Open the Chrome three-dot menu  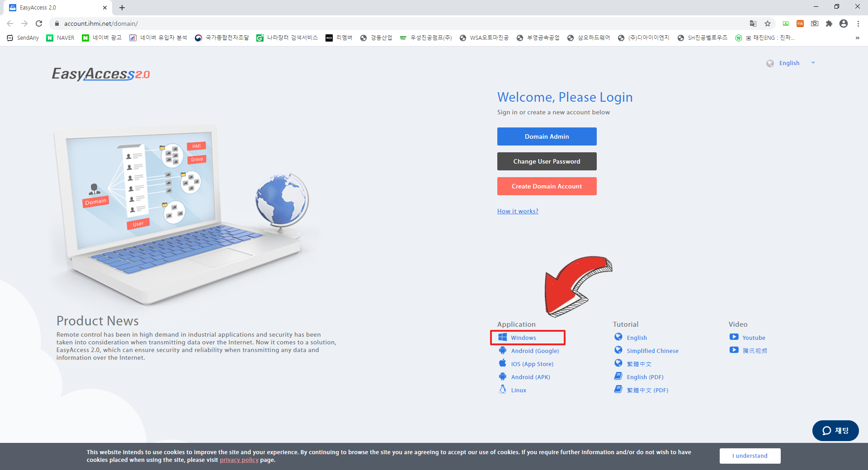(x=858, y=23)
